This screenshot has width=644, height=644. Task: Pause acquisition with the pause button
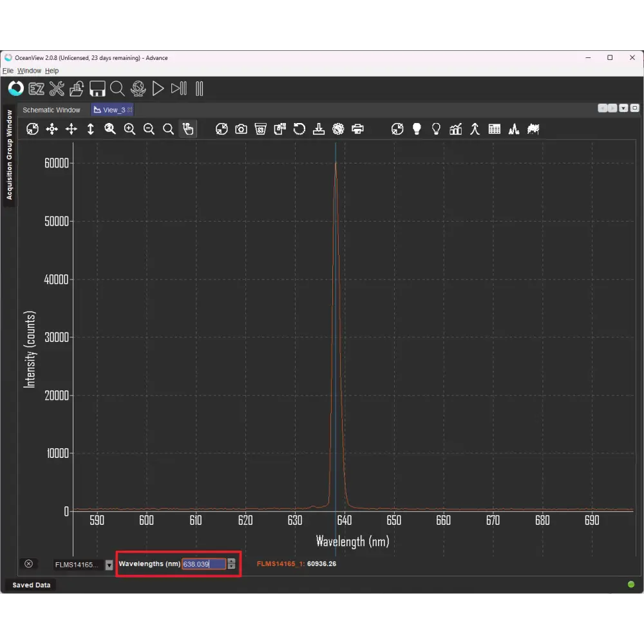(x=199, y=89)
